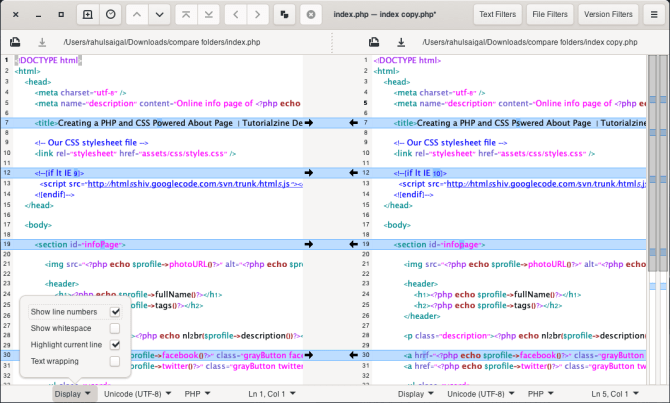
Task: Click the new comparison icon in toolbar
Action: [88, 15]
